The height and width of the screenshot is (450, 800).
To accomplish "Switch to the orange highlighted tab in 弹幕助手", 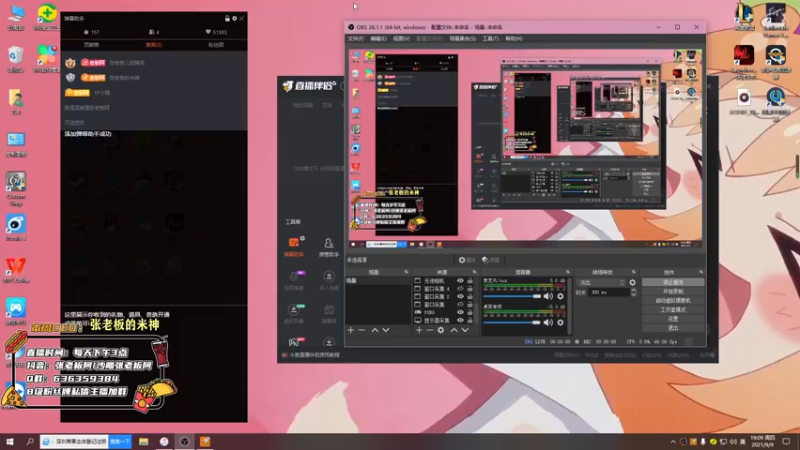I will [x=154, y=45].
